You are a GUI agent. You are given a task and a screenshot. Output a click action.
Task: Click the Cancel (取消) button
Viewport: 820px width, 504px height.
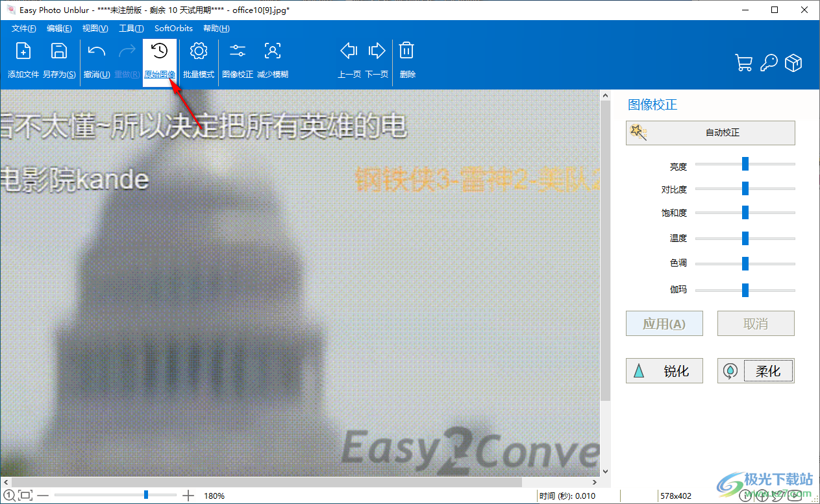[x=756, y=324]
